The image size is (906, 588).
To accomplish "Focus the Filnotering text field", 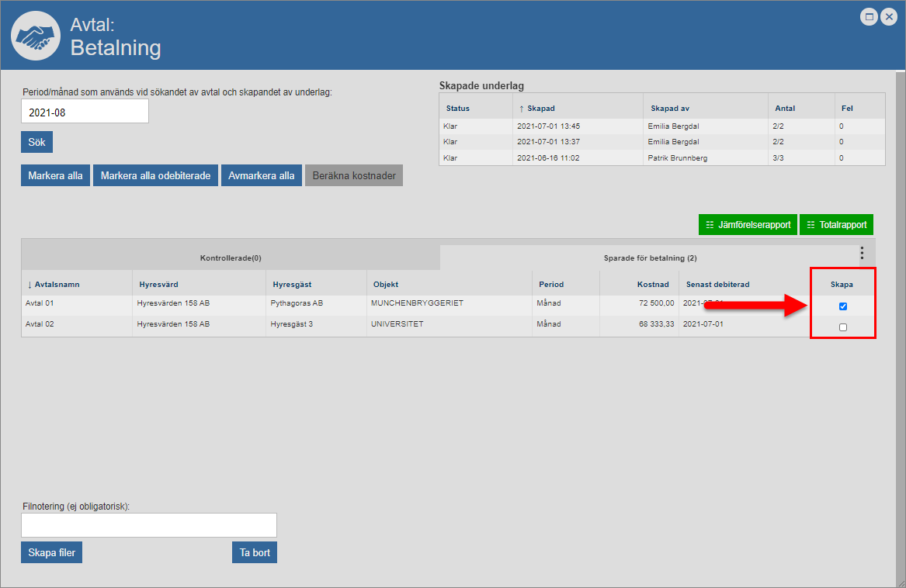I will point(148,525).
